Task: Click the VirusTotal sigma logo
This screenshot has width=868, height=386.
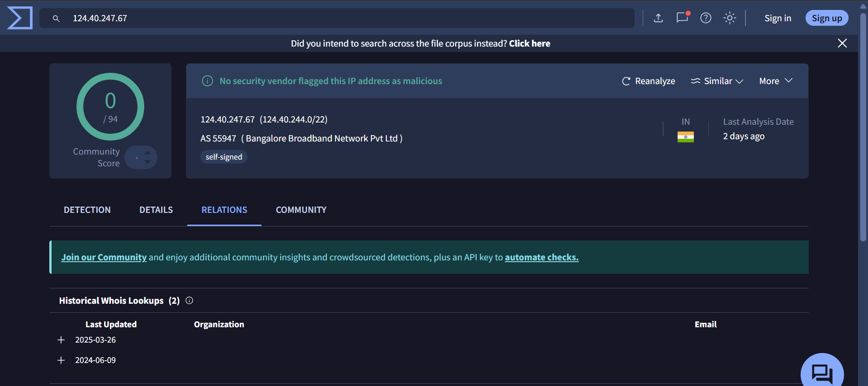Action: (20, 18)
